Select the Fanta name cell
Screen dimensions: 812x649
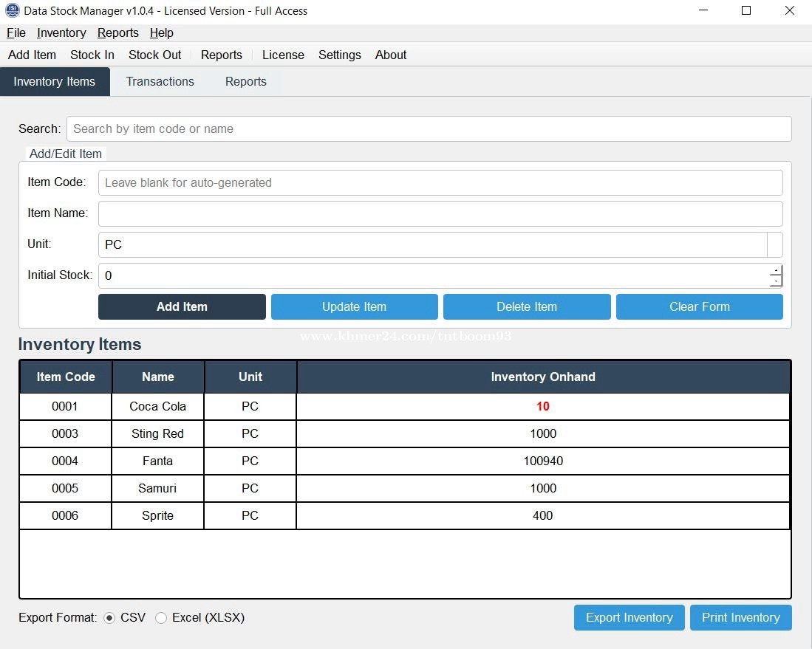coord(158,461)
